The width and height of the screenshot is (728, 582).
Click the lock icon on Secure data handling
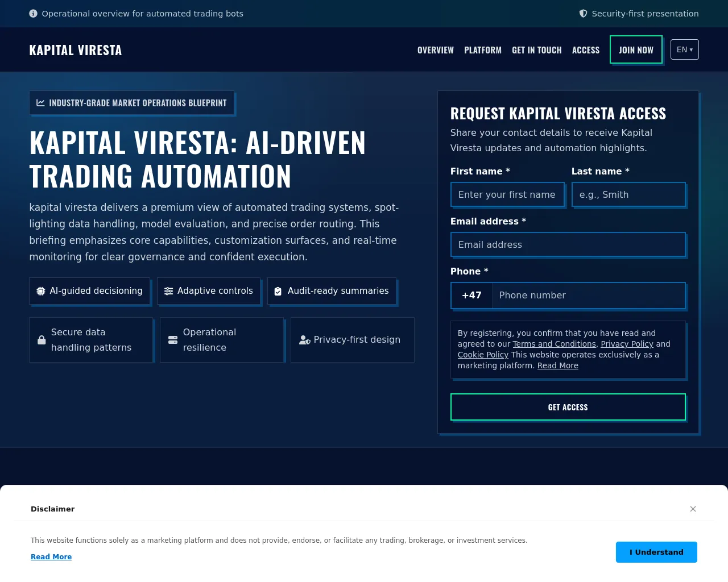42,340
